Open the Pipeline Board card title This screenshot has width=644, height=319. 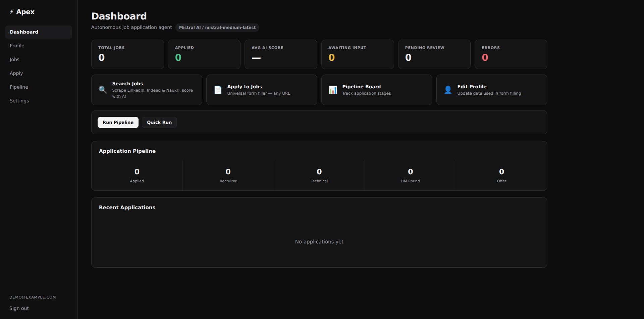pyautogui.click(x=361, y=87)
